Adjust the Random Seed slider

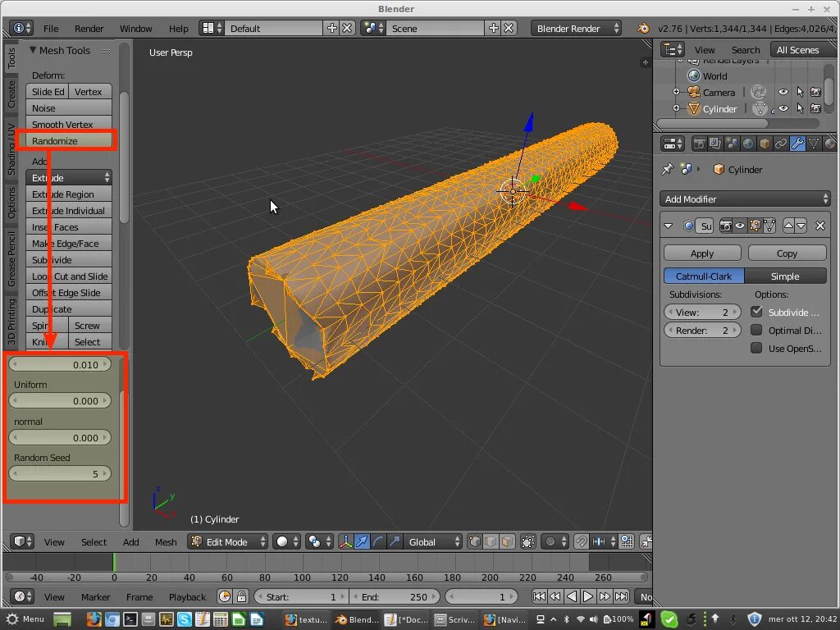(60, 473)
